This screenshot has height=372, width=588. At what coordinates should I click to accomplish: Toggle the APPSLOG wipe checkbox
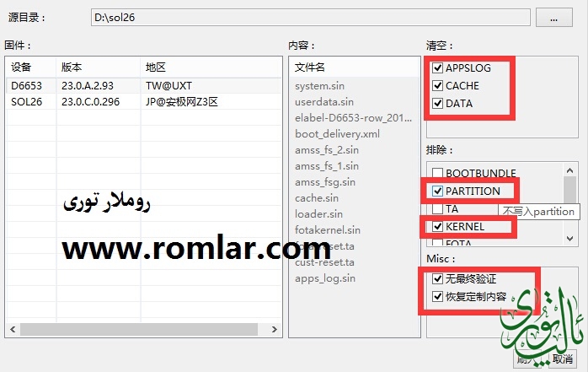[437, 68]
